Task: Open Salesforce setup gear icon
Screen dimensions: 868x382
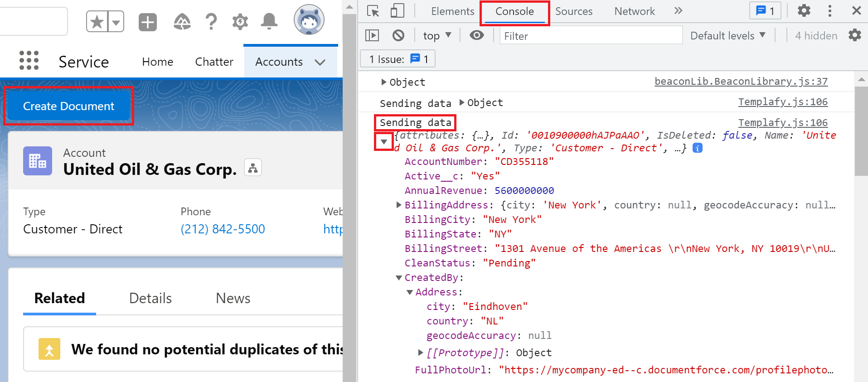Action: (x=240, y=21)
